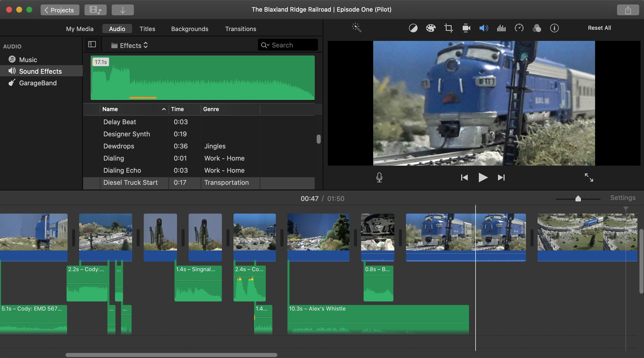Open the speed speedometer icon
The width and height of the screenshot is (644, 358).
[519, 28]
